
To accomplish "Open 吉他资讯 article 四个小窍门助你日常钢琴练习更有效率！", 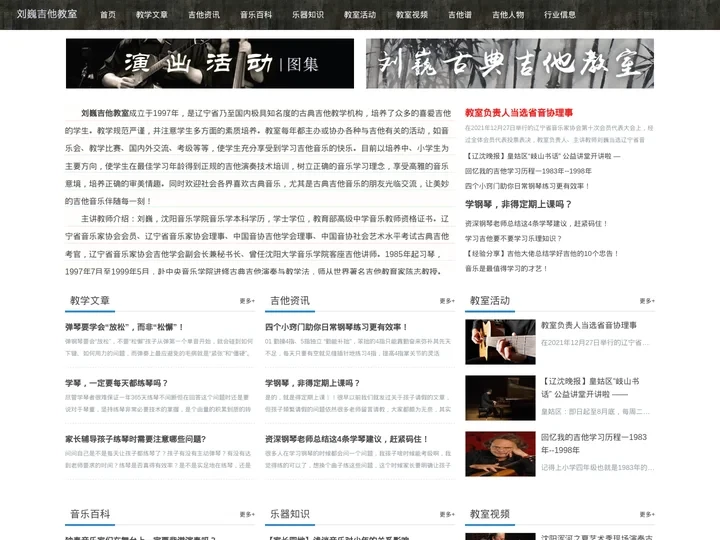I will pos(336,327).
